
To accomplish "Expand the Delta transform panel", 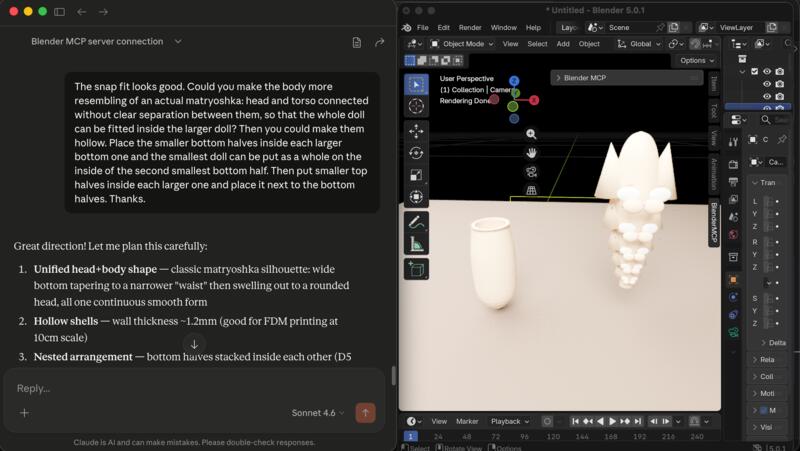I will click(x=774, y=343).
